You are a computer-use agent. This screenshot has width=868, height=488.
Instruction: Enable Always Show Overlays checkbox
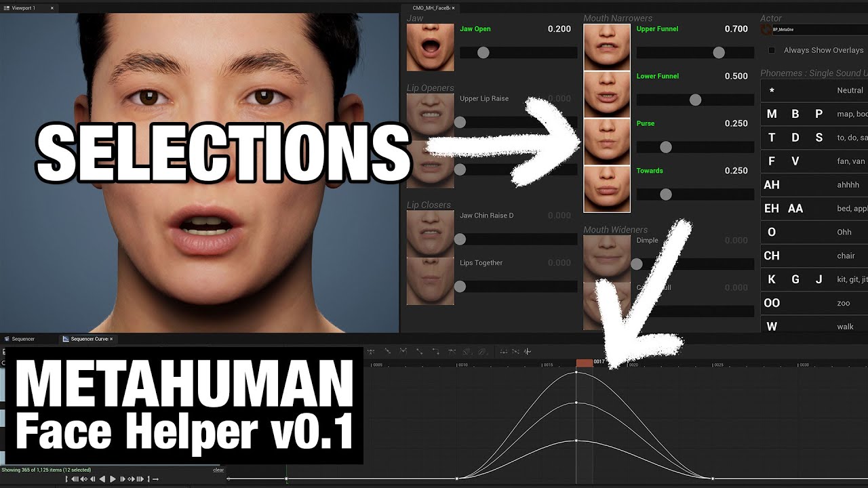click(772, 50)
